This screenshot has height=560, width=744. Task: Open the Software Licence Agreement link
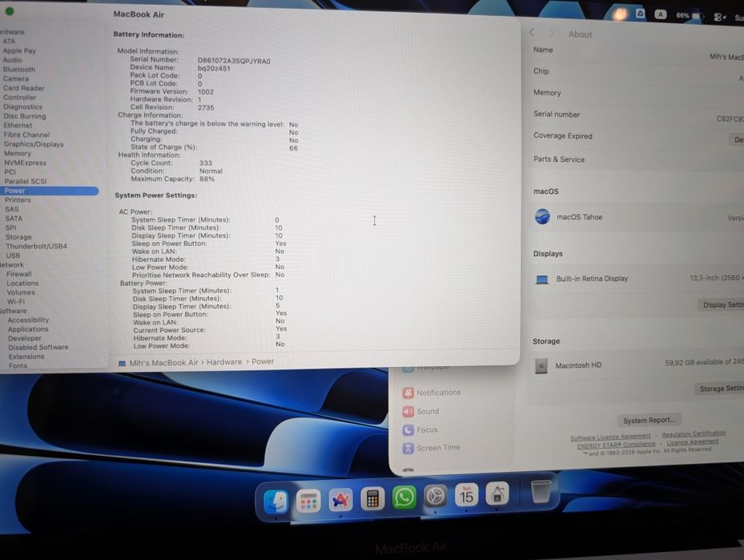pyautogui.click(x=610, y=437)
